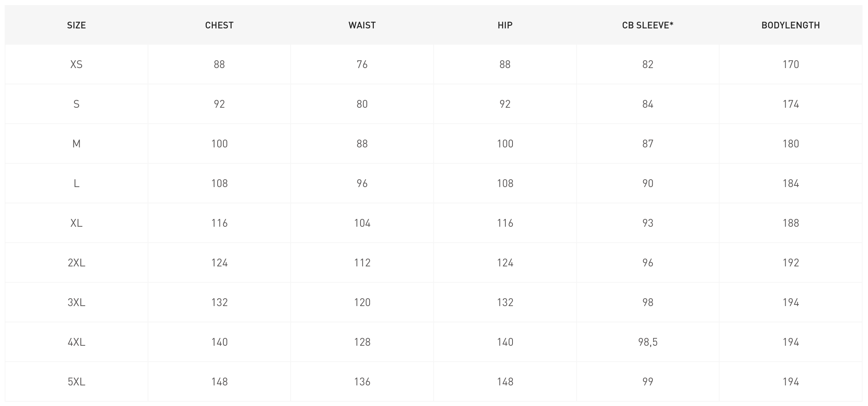Select the 5XL size row label
Viewport: 868px width, 406px height.
click(x=76, y=382)
